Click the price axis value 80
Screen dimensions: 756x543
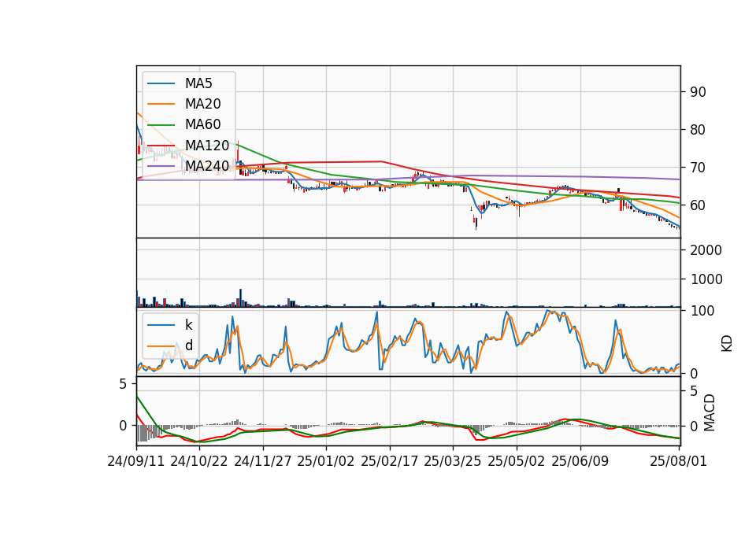point(698,130)
